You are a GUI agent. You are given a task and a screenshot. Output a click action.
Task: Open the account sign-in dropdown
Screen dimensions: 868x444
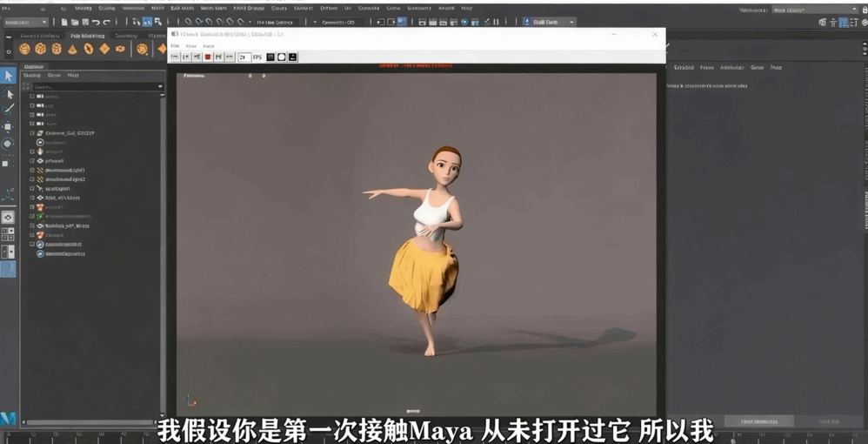549,22
